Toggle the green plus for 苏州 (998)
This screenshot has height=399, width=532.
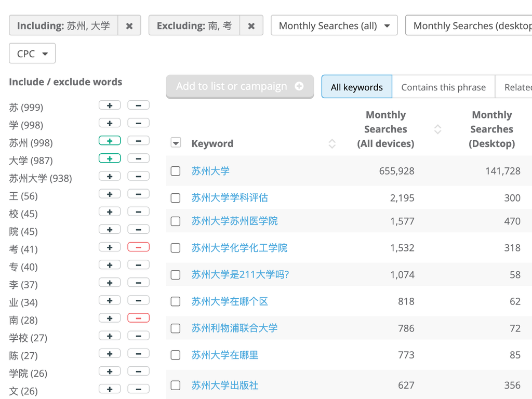click(110, 140)
